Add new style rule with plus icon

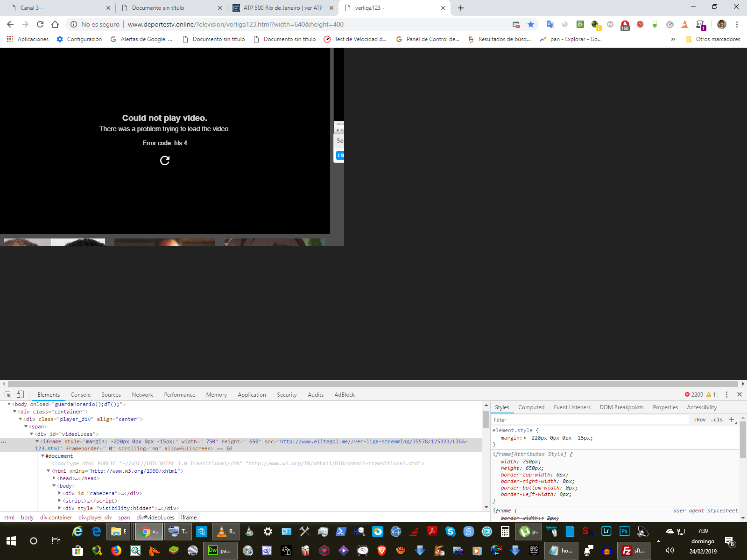(732, 420)
